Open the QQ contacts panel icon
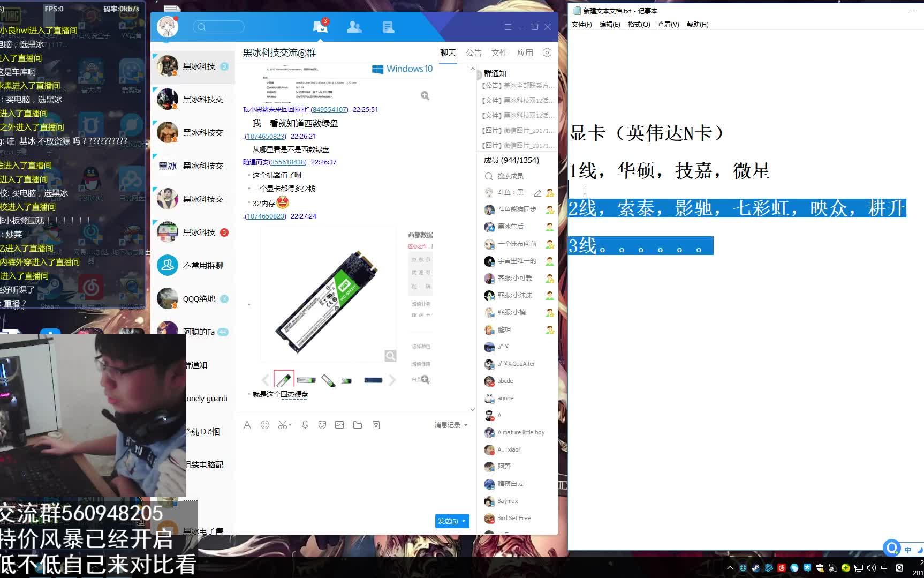The height and width of the screenshot is (578, 924). coord(354,27)
